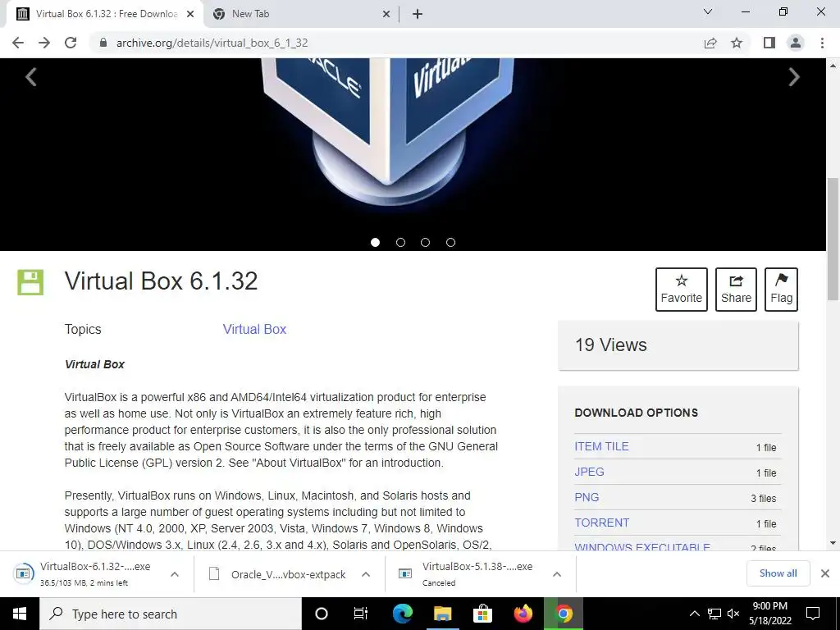Open TORRENT download option
This screenshot has height=630, width=840.
click(601, 523)
